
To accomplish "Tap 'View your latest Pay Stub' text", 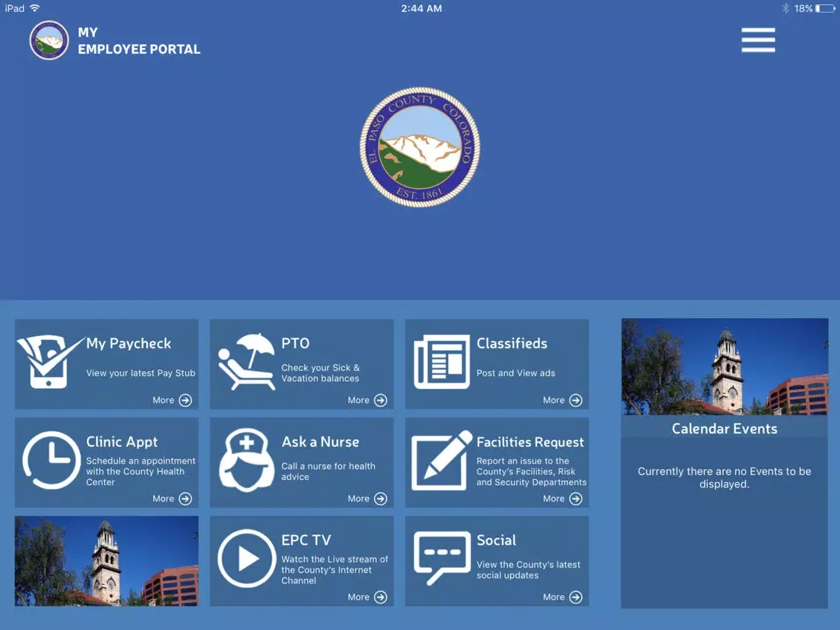I will (140, 373).
